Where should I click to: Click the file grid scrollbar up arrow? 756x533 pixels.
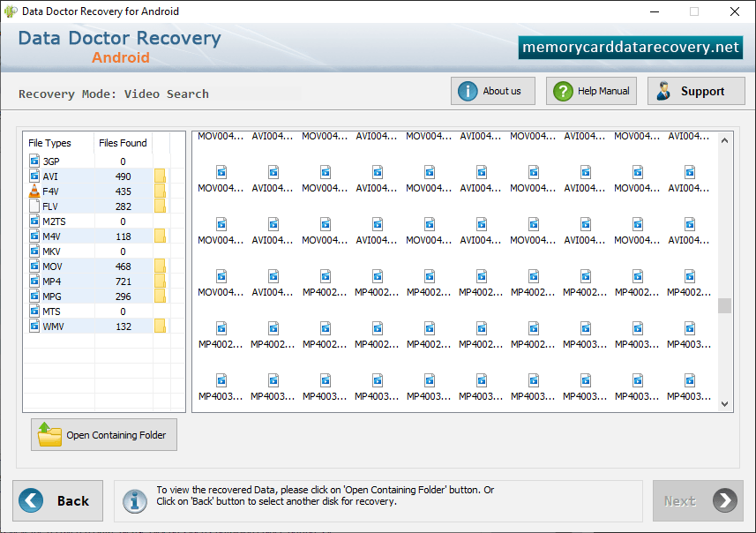(x=724, y=140)
